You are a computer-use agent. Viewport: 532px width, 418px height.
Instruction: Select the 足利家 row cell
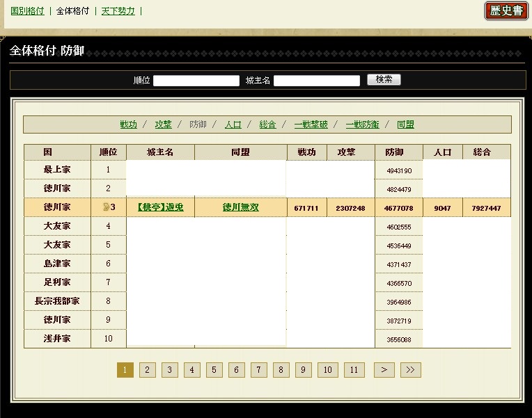click(57, 282)
